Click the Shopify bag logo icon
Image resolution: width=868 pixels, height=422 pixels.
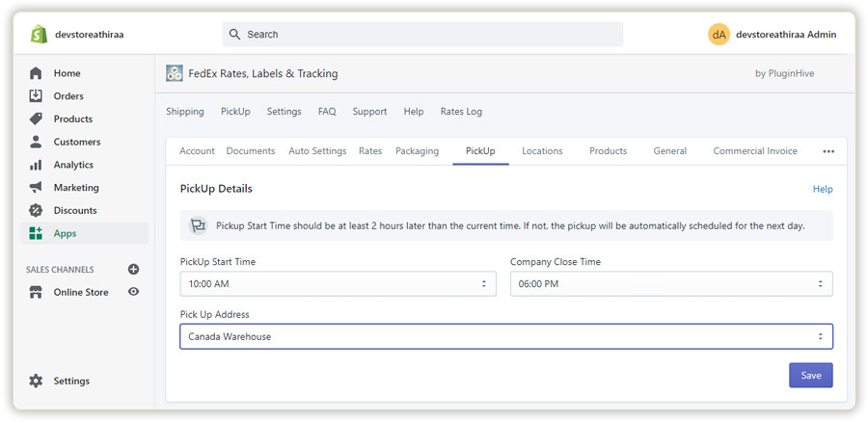(39, 35)
